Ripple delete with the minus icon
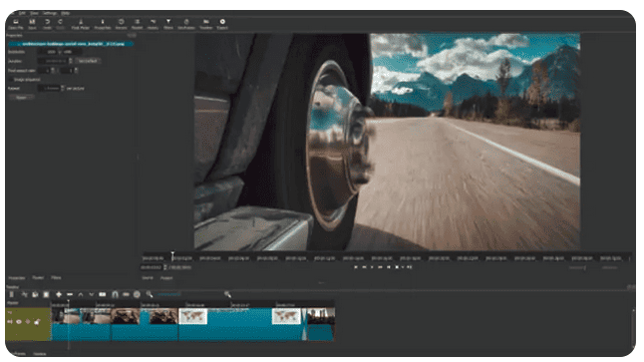Image resolution: width=644 pixels, height=362 pixels. (70, 294)
